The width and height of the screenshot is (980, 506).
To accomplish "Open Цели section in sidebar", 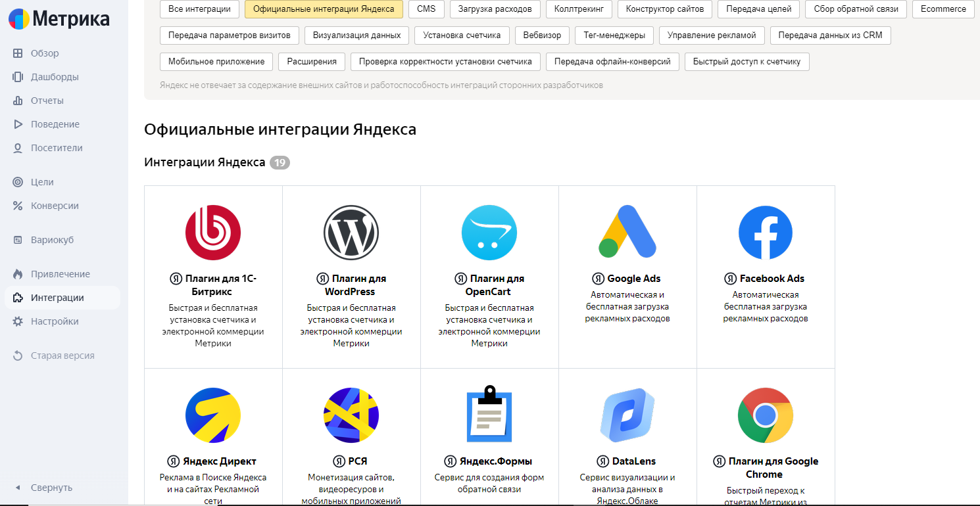I will click(42, 182).
